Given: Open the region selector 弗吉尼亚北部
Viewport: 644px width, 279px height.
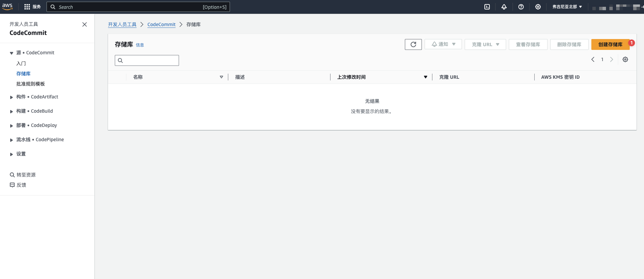Looking at the screenshot, I should tap(567, 7).
